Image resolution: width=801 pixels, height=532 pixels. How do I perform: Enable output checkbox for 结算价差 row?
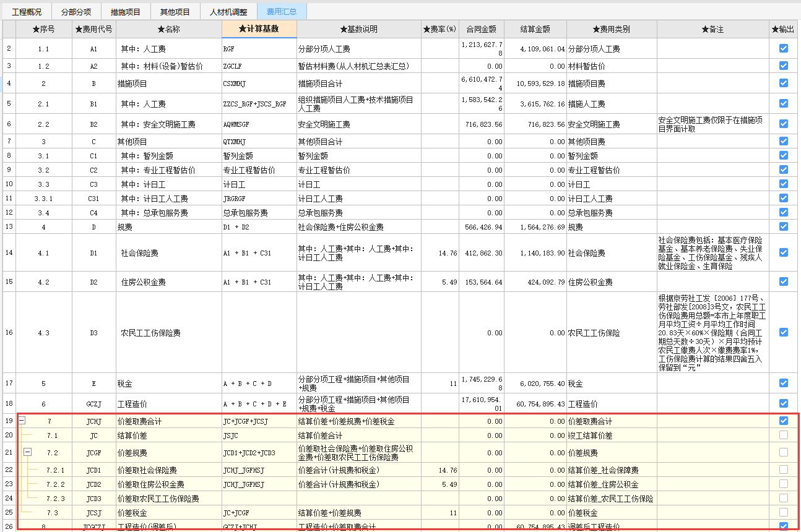784,435
